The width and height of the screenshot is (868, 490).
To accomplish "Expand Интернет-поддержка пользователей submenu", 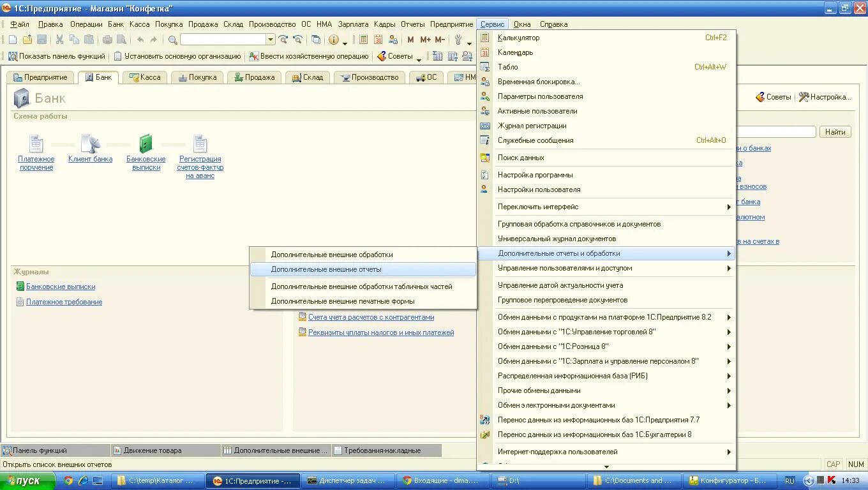I will (606, 452).
